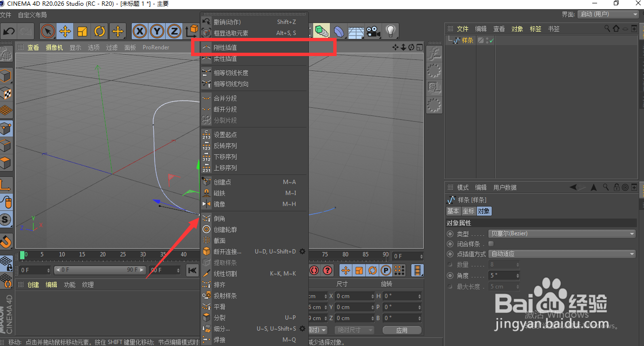Add a camera with the camera icon
This screenshot has width=644, height=346.
[373, 32]
